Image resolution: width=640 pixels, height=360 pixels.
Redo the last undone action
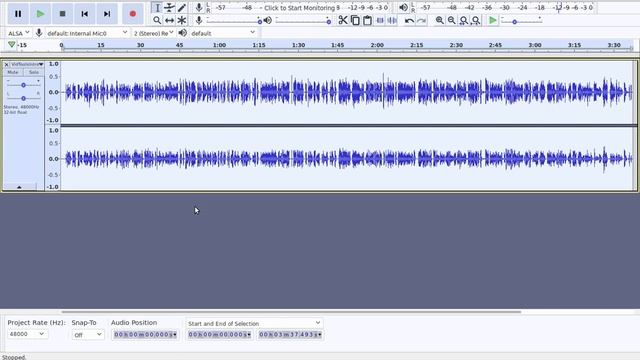(x=422, y=20)
